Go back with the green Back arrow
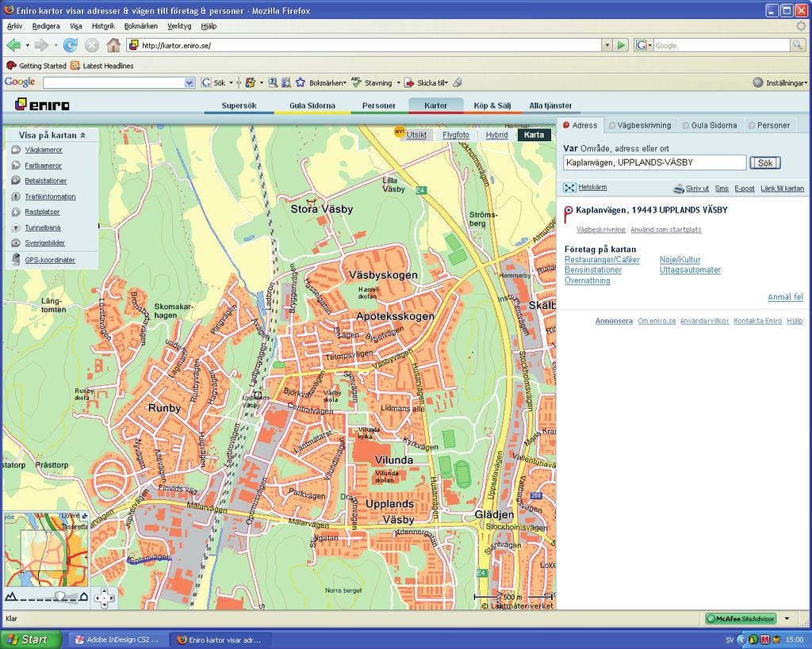The width and height of the screenshot is (812, 649). 13,45
